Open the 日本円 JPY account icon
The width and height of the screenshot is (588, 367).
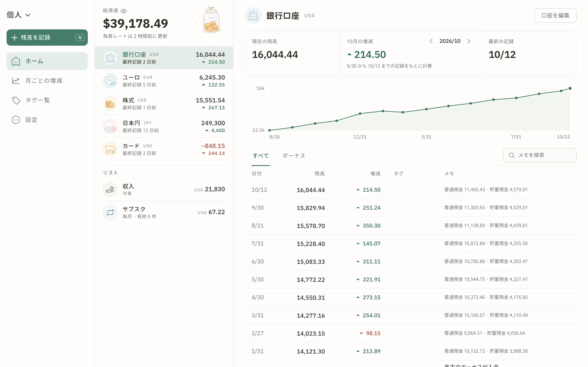(x=110, y=126)
